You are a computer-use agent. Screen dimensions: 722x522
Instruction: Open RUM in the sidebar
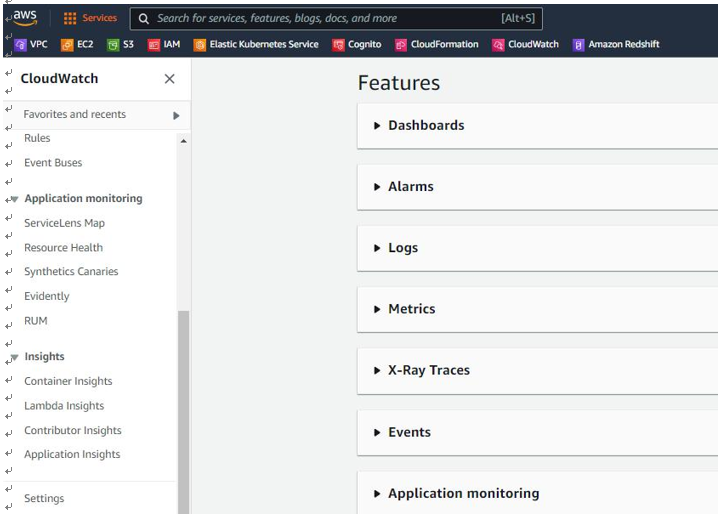(35, 321)
